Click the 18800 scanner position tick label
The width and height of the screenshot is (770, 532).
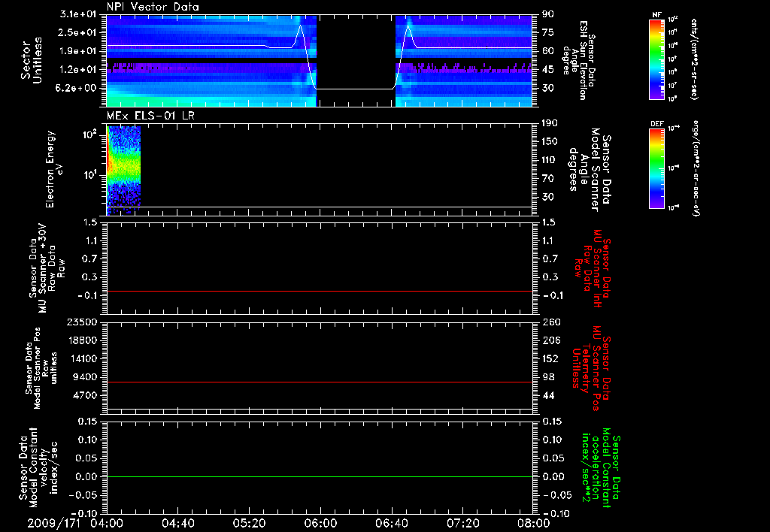[x=82, y=340]
